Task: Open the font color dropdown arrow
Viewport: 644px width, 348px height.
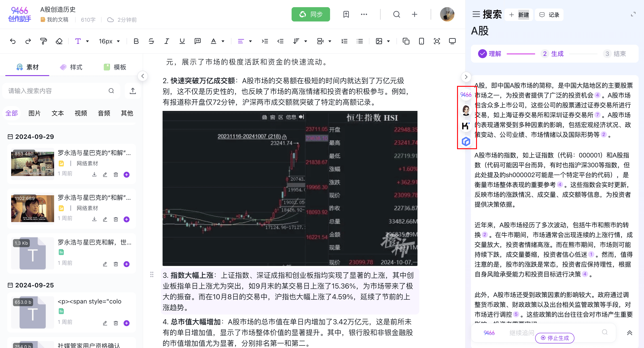Action: click(x=223, y=42)
